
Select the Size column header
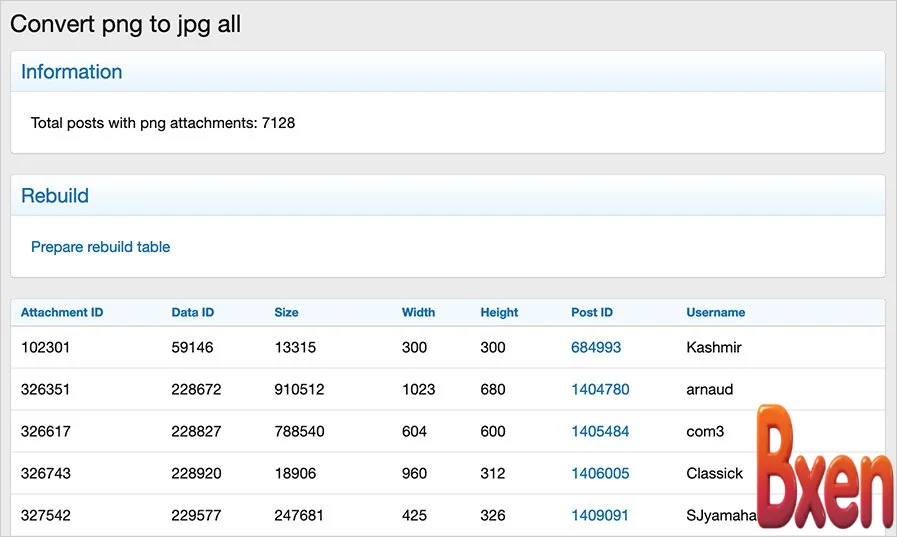[x=286, y=313]
